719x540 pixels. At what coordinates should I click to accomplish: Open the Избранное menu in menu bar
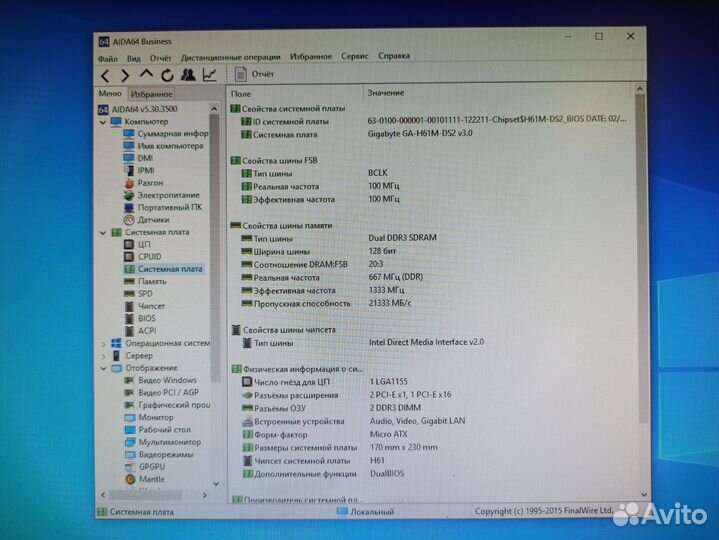click(310, 56)
